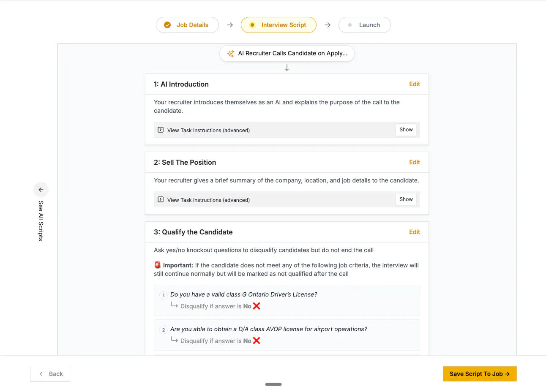Click the red X on the driver's license question
The height and width of the screenshot is (392, 546).
pos(257,306)
